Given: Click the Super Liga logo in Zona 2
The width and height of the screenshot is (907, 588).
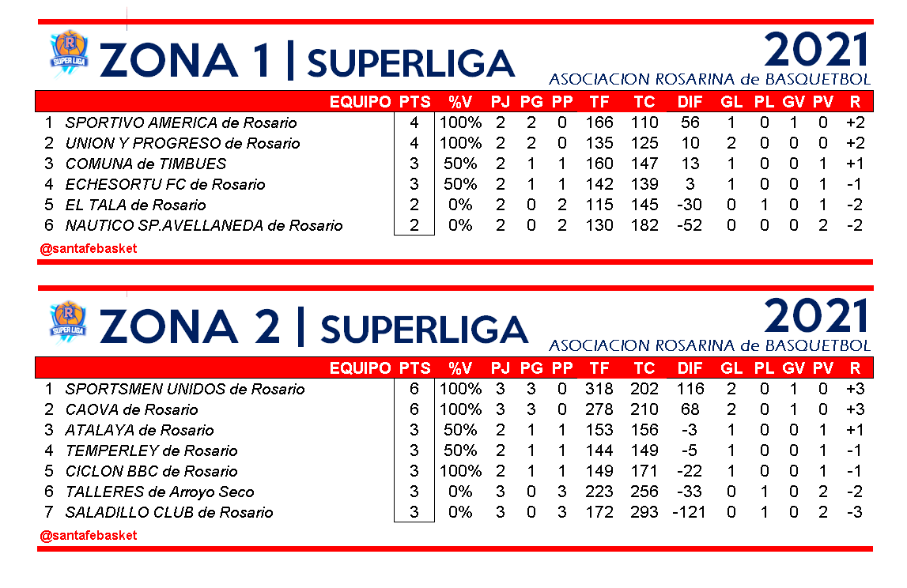Looking at the screenshot, I should (x=69, y=319).
